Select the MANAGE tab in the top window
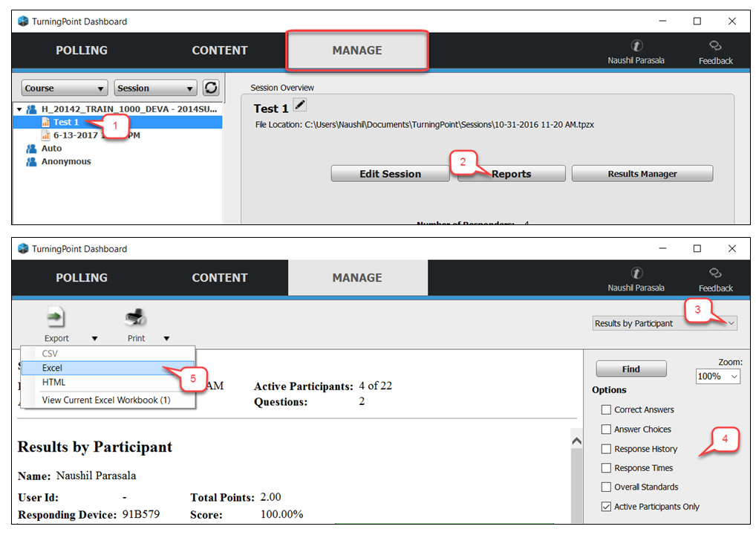This screenshot has height=535, width=756. pyautogui.click(x=356, y=51)
